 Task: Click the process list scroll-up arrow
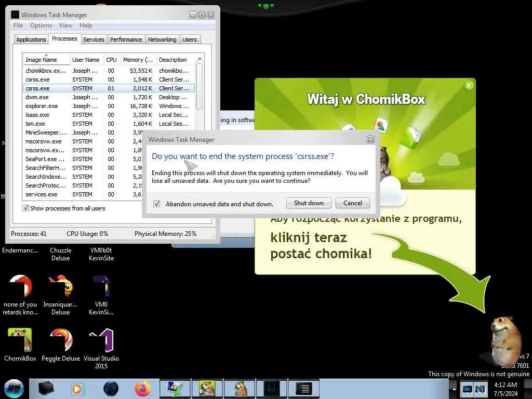[x=199, y=59]
